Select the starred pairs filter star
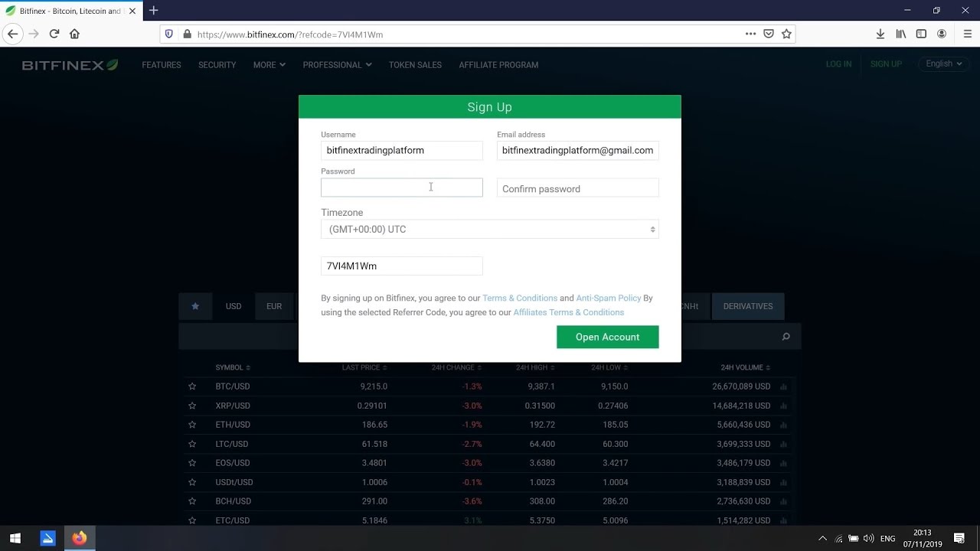Screen dimensions: 980x551 [195, 306]
